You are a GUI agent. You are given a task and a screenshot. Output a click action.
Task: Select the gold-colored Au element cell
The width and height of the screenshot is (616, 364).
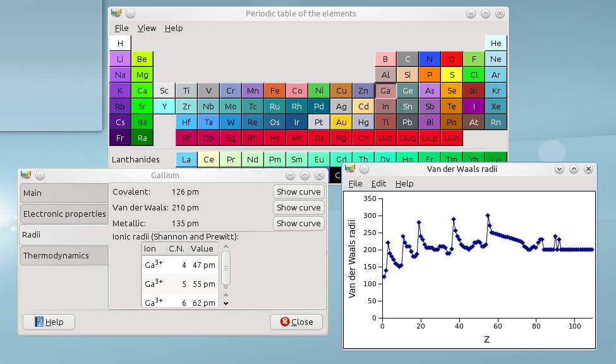pos(341,122)
